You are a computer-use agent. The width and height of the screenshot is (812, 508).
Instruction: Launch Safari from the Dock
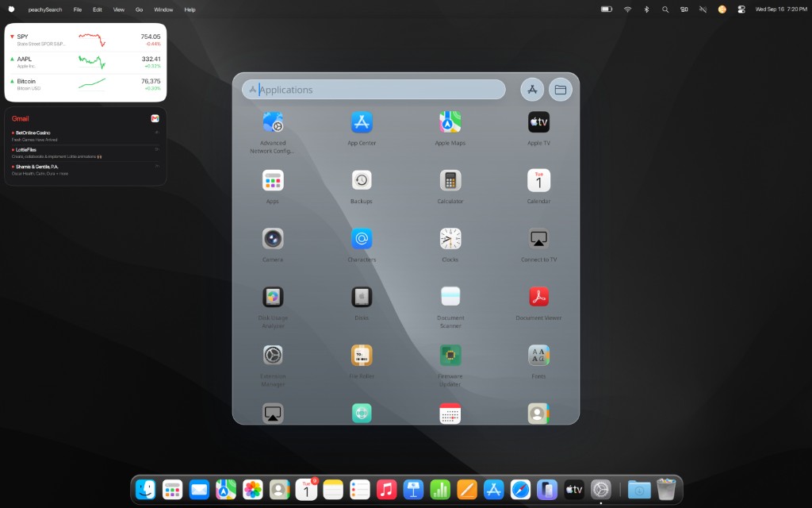tap(520, 489)
